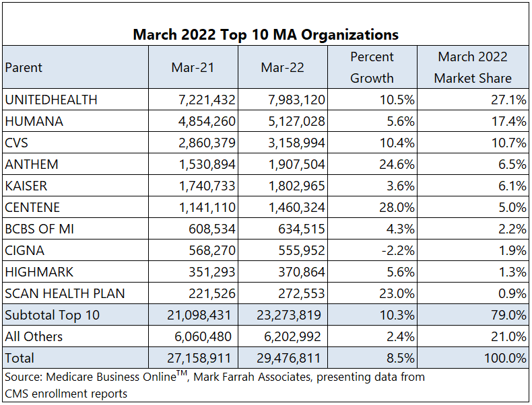Click BCBS of MI Mar-22 value 634,515

tap(302, 229)
